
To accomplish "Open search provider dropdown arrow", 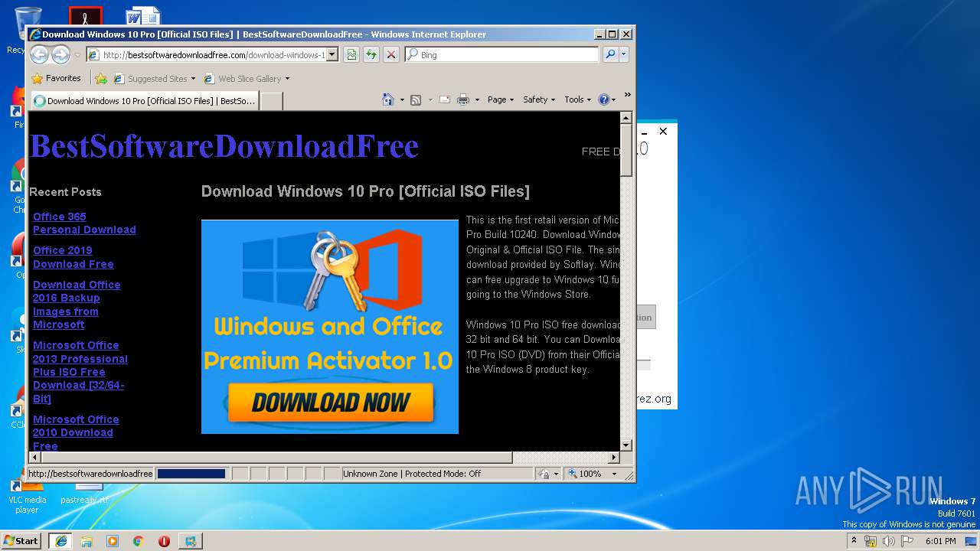I will tap(624, 54).
